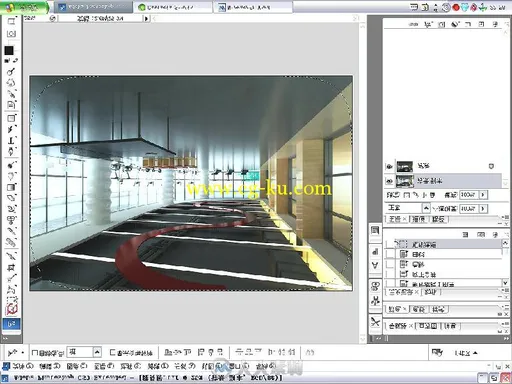This screenshot has height=384, width=512.
Task: Open the Auto-Select group/layer dropdown
Action: (x=97, y=352)
